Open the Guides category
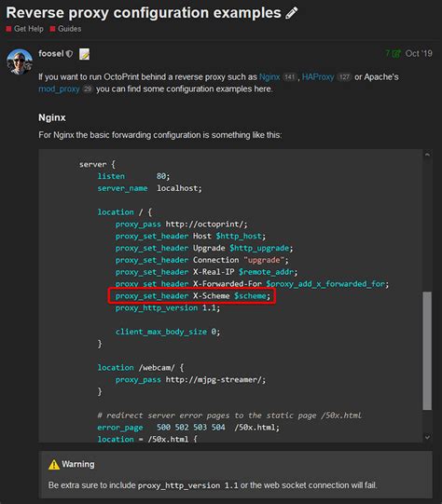The image size is (442, 504). tap(70, 29)
